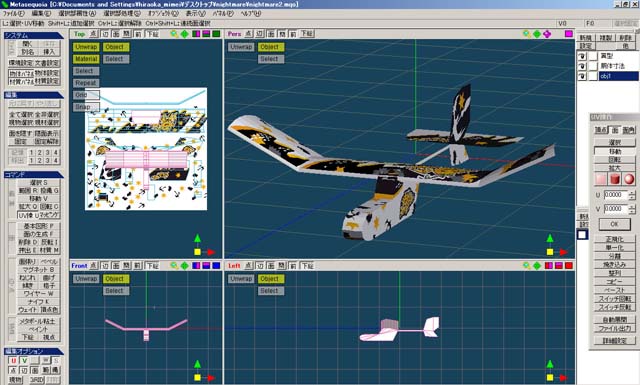Click the magenta move-arrows icon in Pers view
This screenshot has width=640, height=385.
coord(547,34)
